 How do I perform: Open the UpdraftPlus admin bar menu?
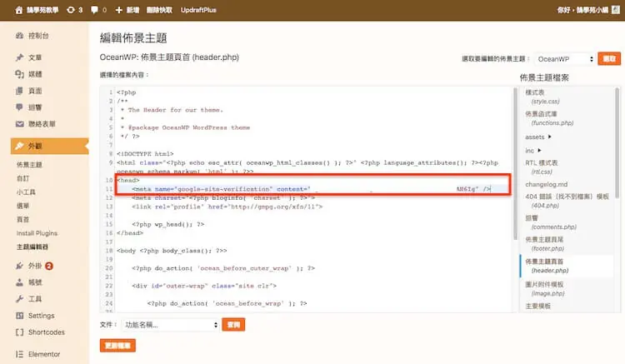point(198,10)
